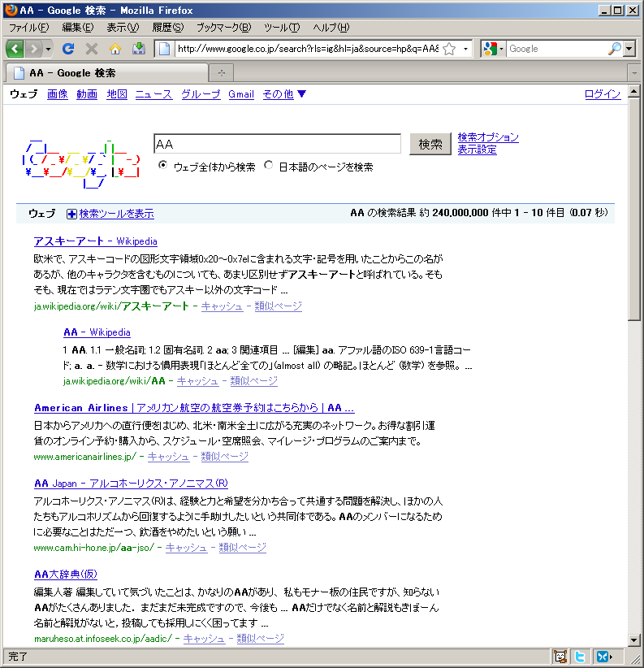Open the ファイル(F) menu
The width and height of the screenshot is (644, 668).
29,28
